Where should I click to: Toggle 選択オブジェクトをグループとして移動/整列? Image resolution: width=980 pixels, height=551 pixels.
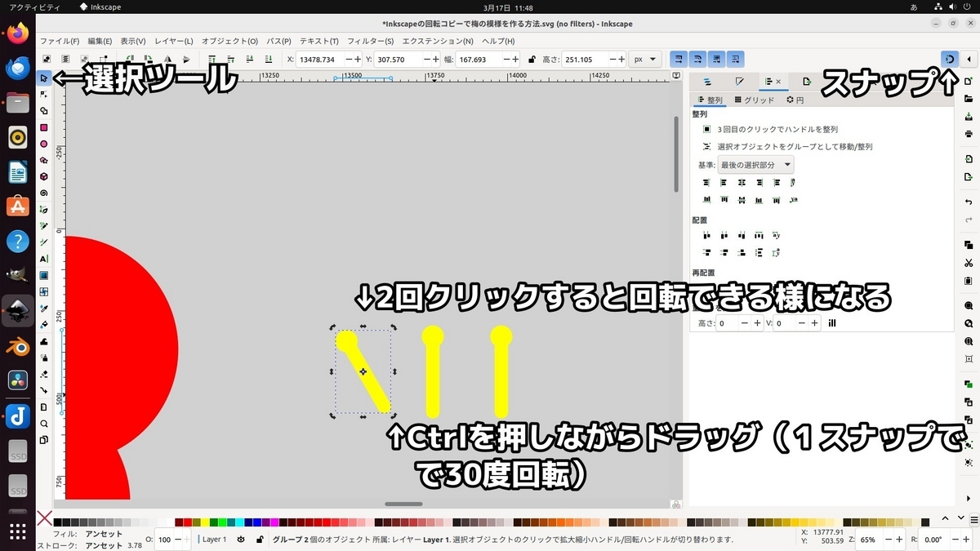pos(707,146)
